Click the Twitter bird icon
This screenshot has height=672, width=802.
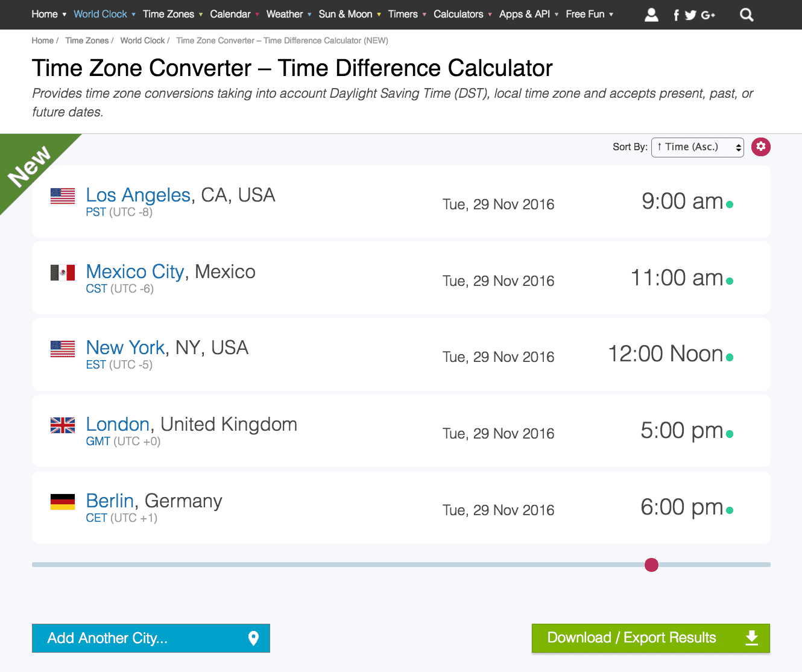[690, 15]
